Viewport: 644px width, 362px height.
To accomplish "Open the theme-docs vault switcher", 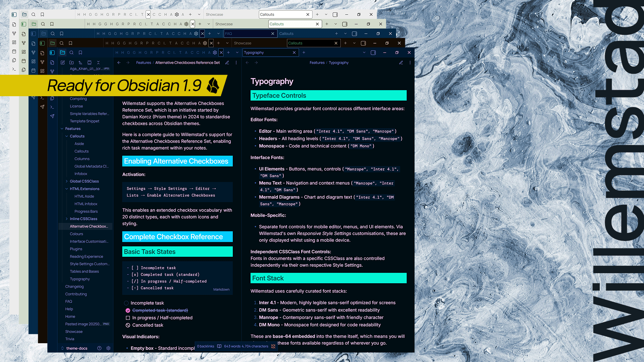I will pos(76,348).
